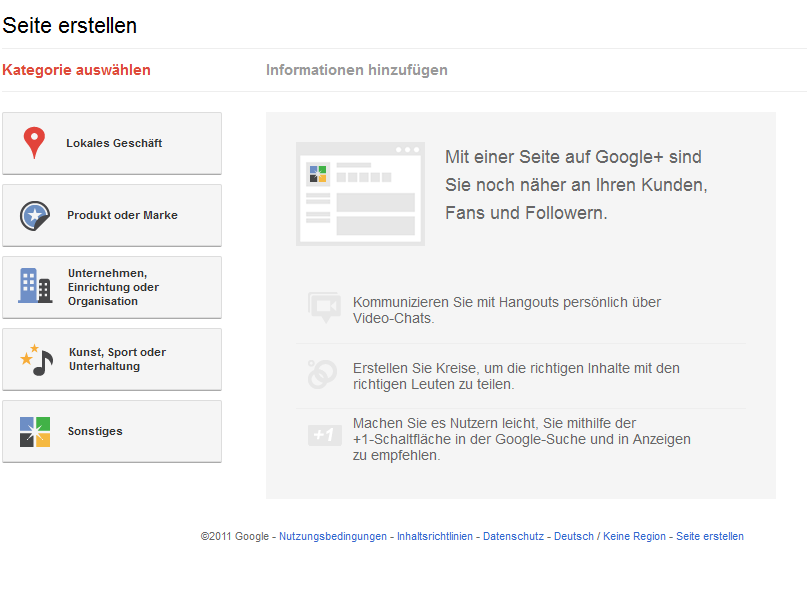Open the Kategorie auswählen step

click(x=76, y=70)
